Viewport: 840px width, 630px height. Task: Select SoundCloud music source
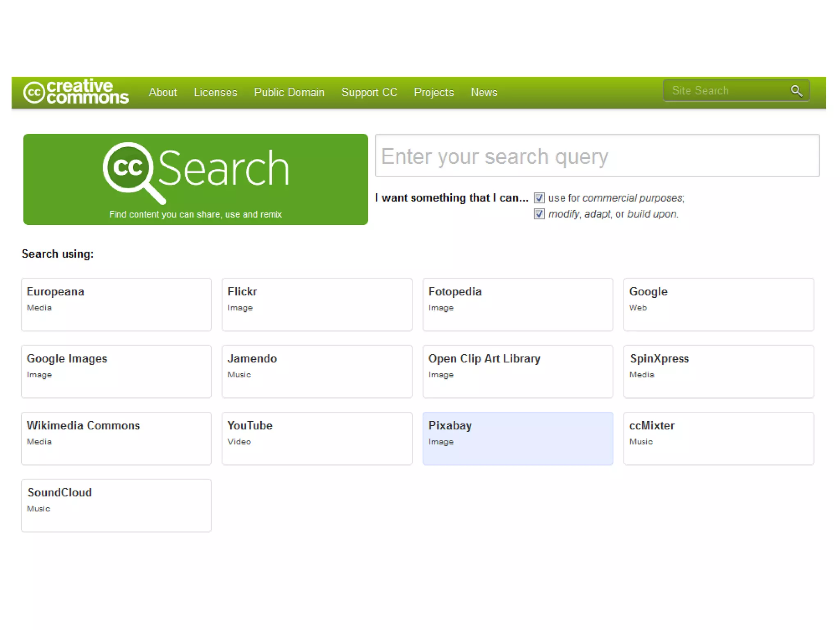point(116,505)
